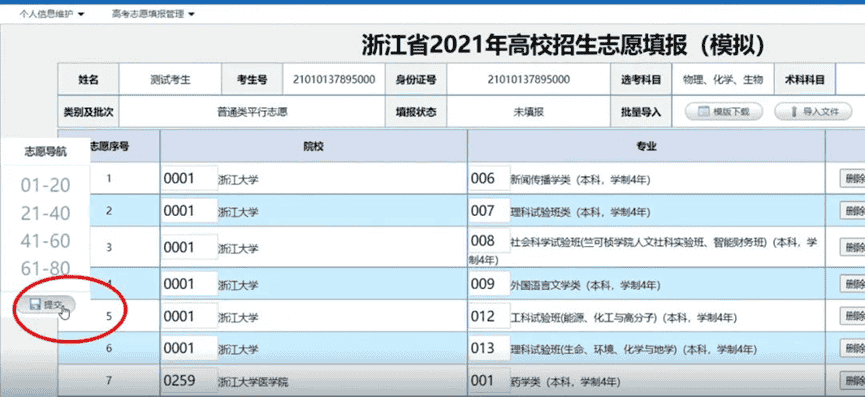Click major code field 013
This screenshot has height=397, width=865.
click(x=489, y=348)
